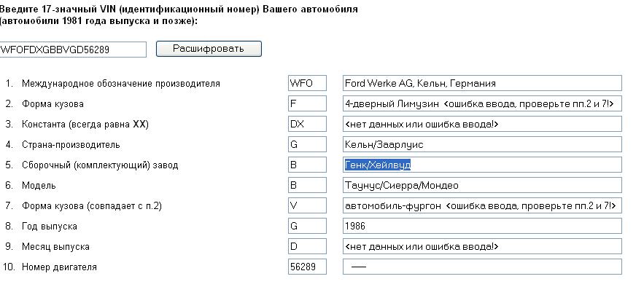Image resolution: width=644 pixels, height=295 pixels.
Task: Click the assembly plant code field, row 5
Action: (307, 165)
